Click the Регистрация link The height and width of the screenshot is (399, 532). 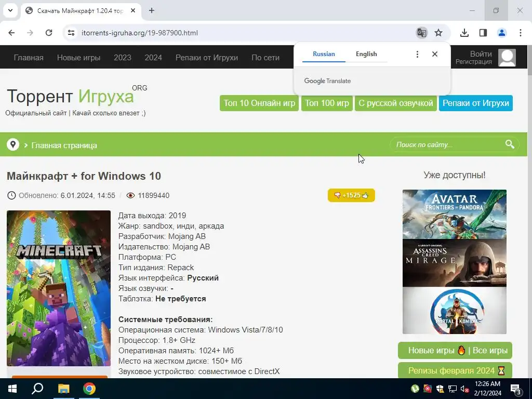(474, 62)
